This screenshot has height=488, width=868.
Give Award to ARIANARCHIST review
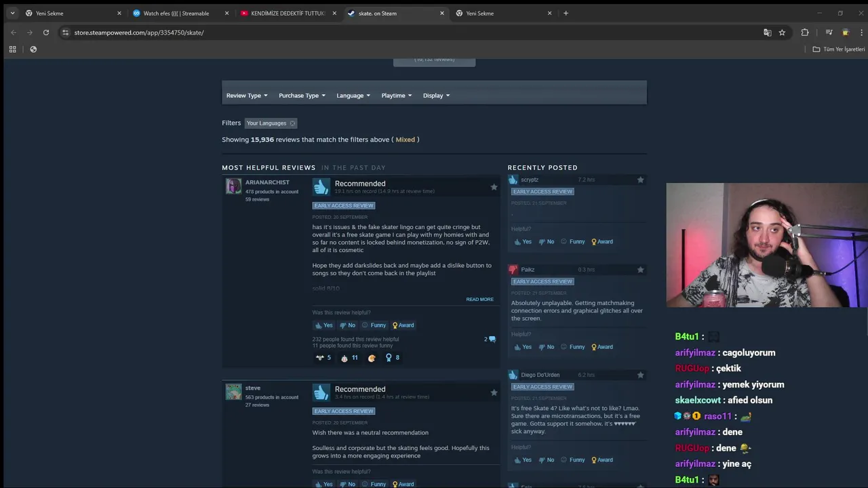coord(403,325)
